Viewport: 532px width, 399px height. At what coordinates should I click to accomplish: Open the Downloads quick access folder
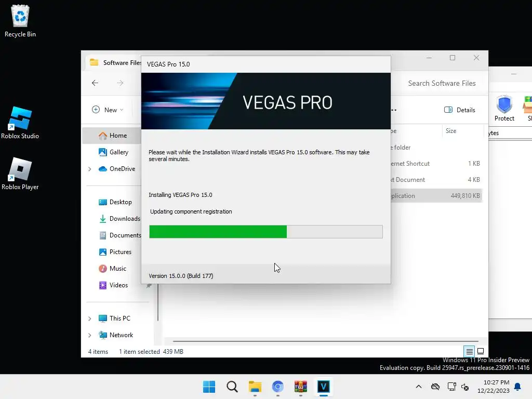pos(119,219)
